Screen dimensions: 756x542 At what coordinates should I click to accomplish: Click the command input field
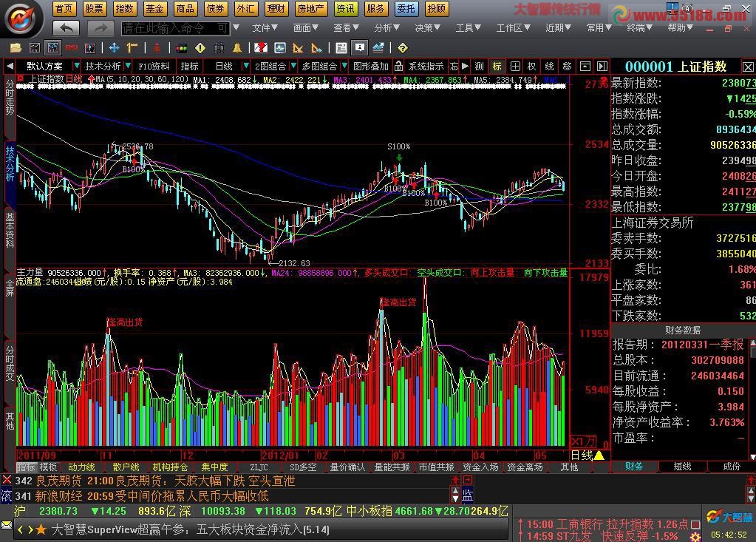pyautogui.click(x=175, y=28)
